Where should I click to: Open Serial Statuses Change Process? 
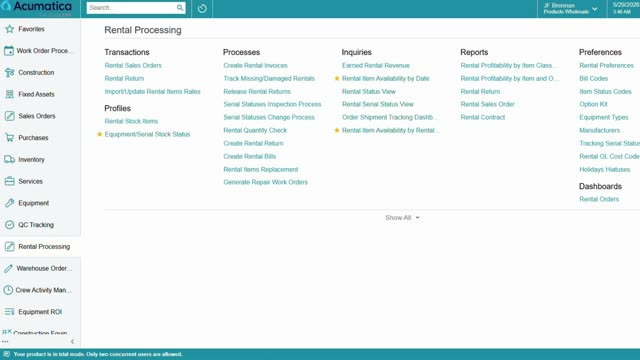point(269,117)
